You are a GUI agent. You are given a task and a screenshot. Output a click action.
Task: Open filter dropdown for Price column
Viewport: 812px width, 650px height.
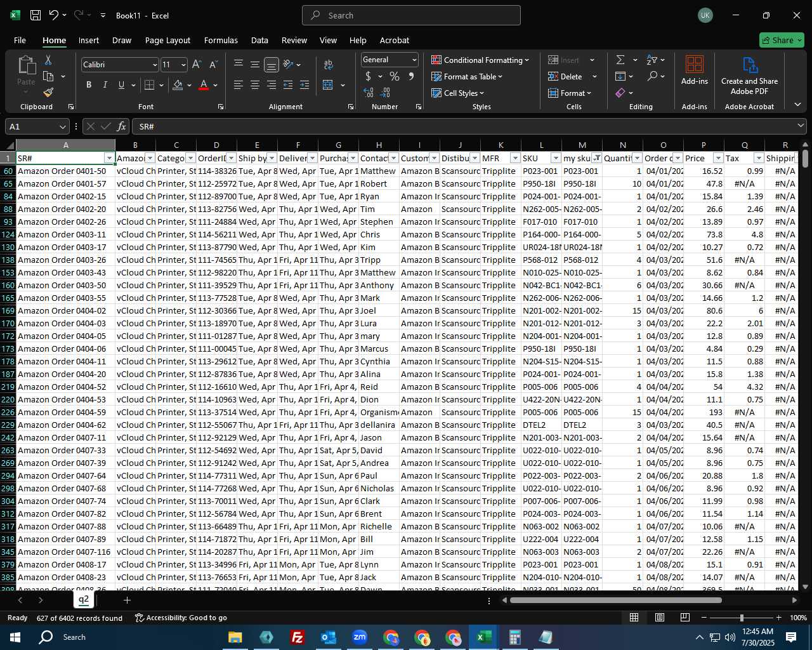tap(718, 158)
